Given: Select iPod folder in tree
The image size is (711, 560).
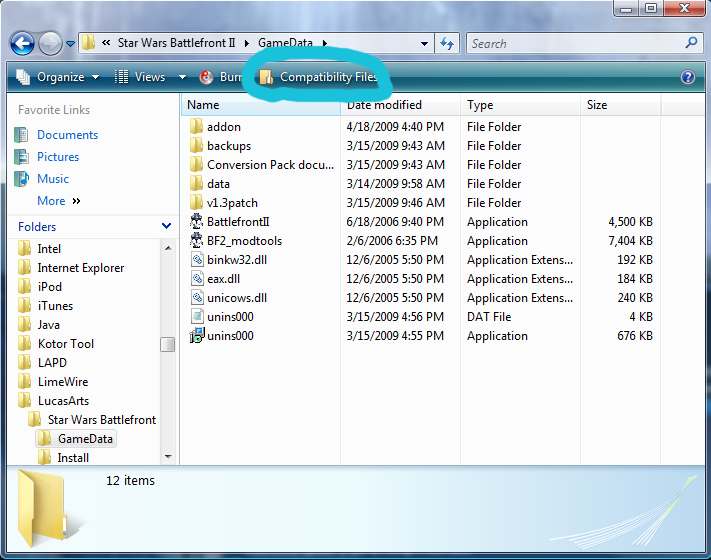Looking at the screenshot, I should [x=49, y=287].
